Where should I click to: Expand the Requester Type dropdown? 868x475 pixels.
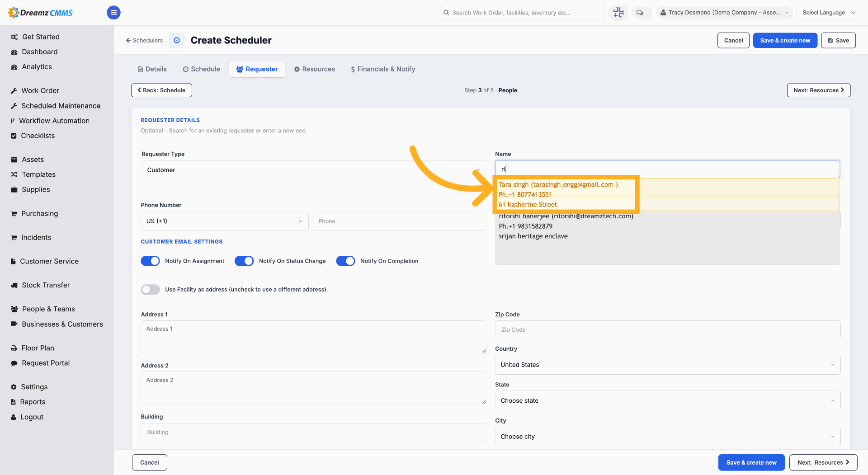point(313,170)
